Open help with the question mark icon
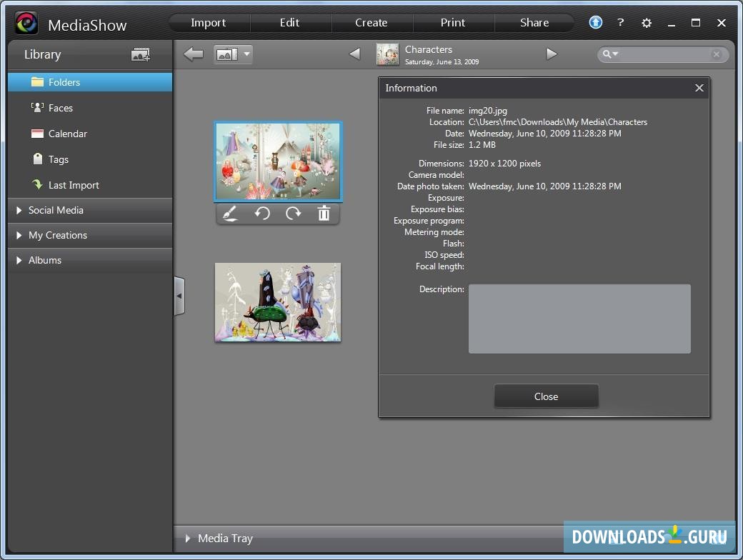 click(x=621, y=22)
